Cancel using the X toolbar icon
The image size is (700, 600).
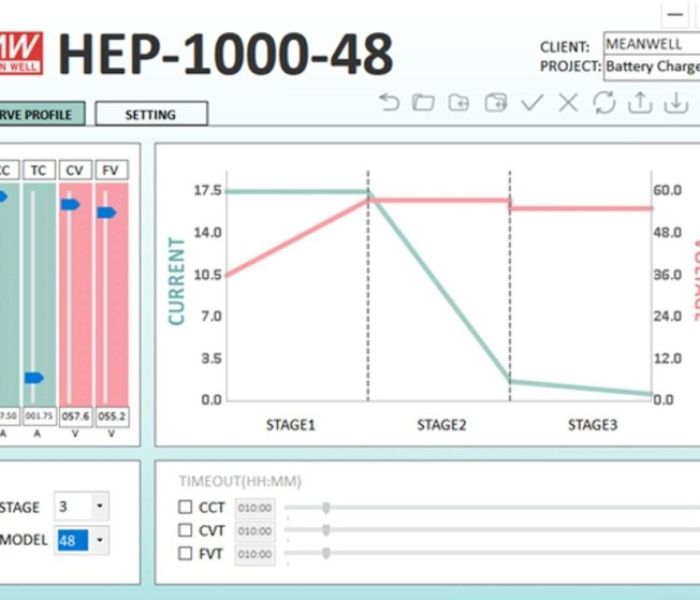[567, 102]
